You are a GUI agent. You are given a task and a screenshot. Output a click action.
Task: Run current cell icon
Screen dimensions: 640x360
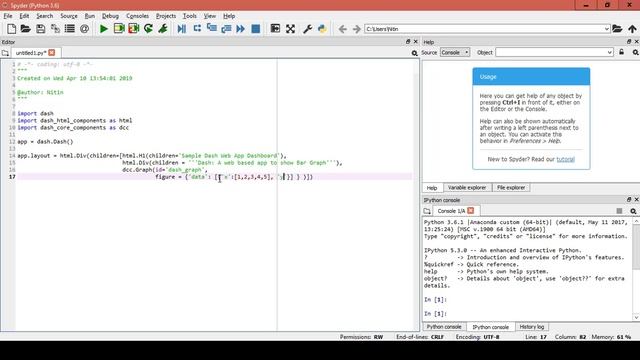click(x=119, y=29)
